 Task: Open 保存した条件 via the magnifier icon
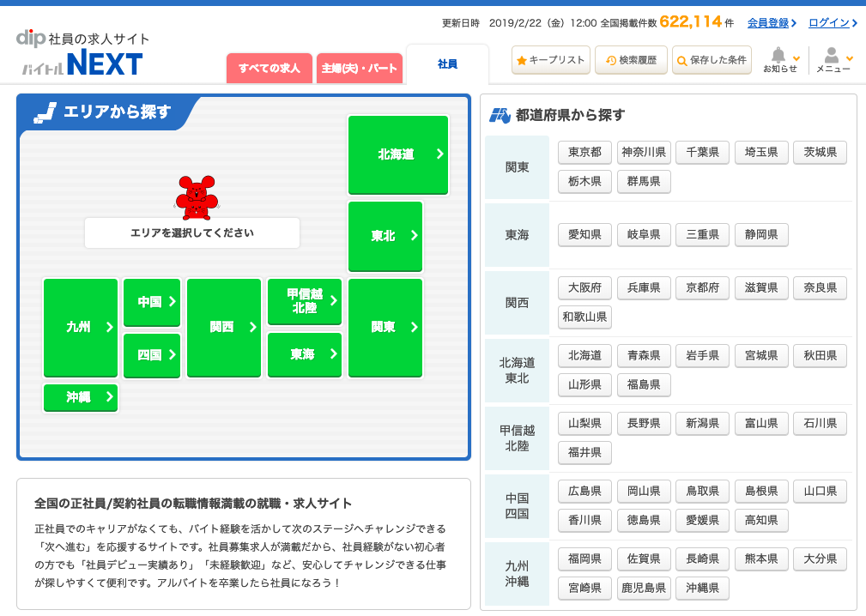point(684,60)
